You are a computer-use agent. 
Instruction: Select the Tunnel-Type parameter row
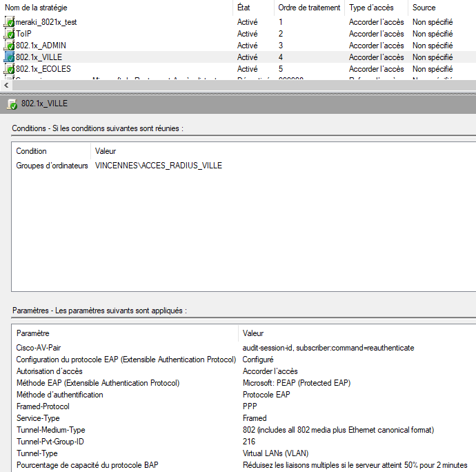[x=244, y=453]
